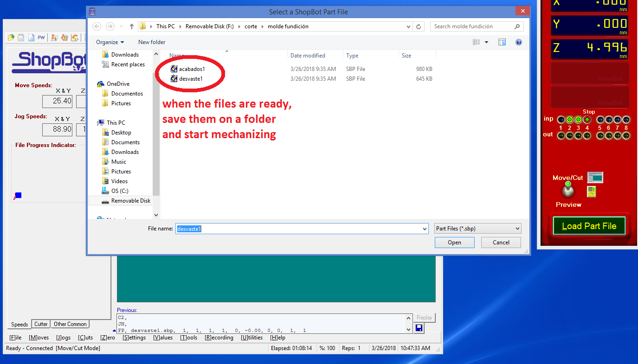
Task: Open the [F]ile menu
Action: click(15, 338)
